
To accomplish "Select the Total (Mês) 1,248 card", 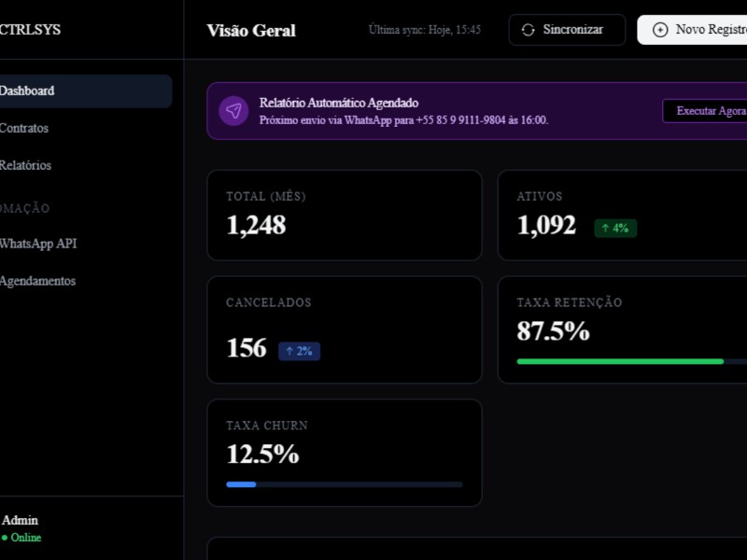I will [x=344, y=215].
